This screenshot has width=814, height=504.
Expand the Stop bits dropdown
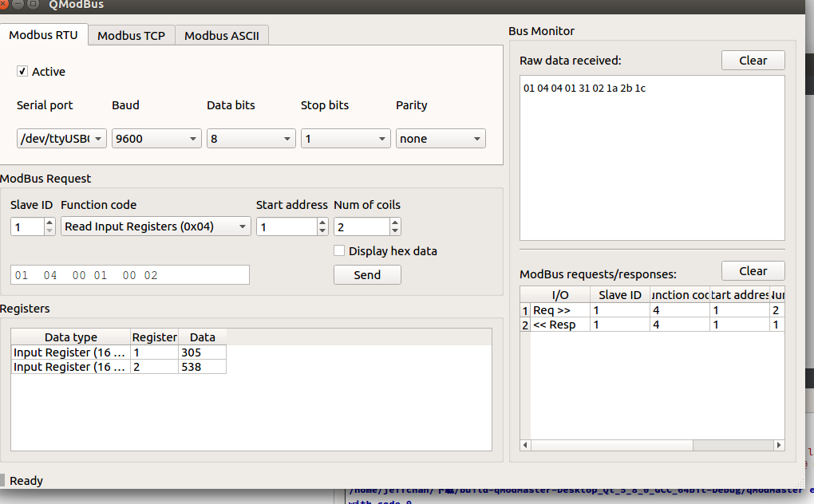click(346, 139)
